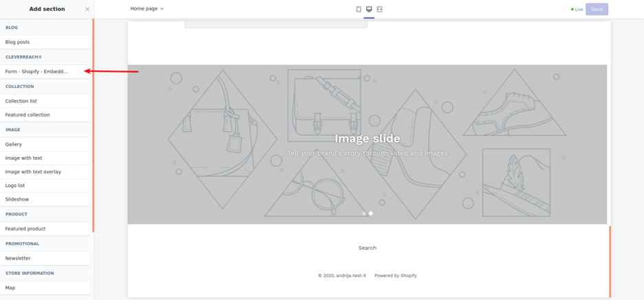Add the Collection list section
The height and width of the screenshot is (300, 644).
pos(45,101)
